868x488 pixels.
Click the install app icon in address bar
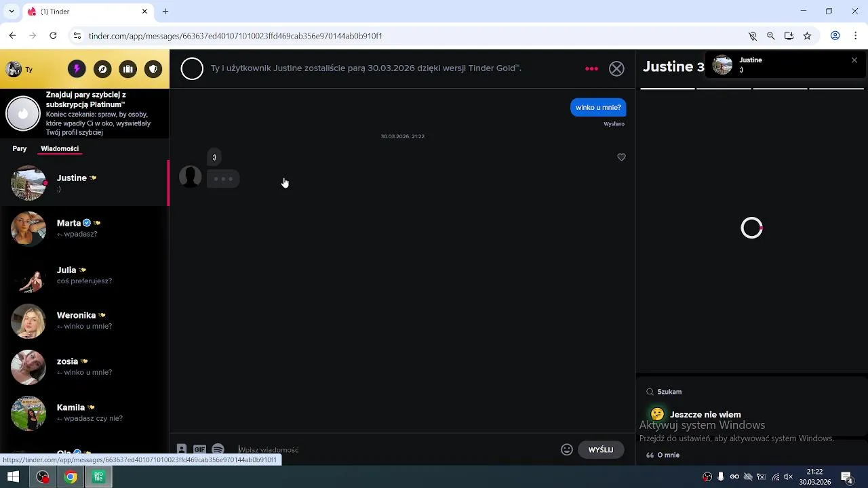pos(789,36)
